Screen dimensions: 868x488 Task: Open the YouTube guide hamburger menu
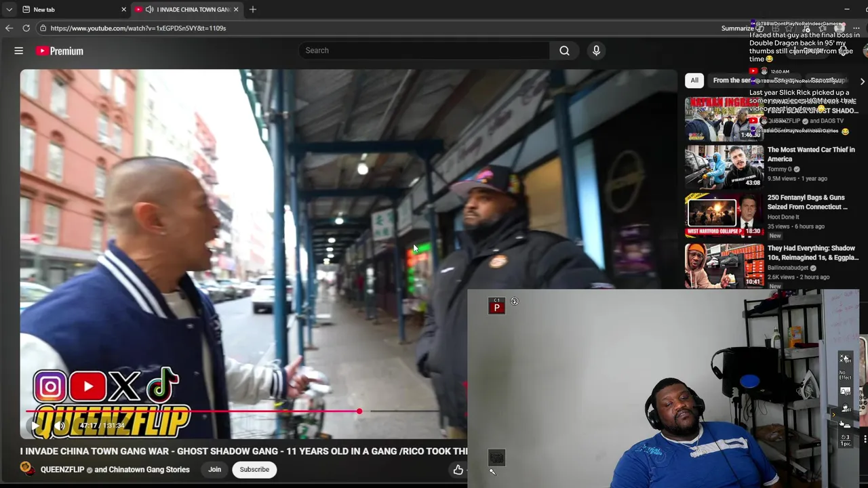click(19, 51)
